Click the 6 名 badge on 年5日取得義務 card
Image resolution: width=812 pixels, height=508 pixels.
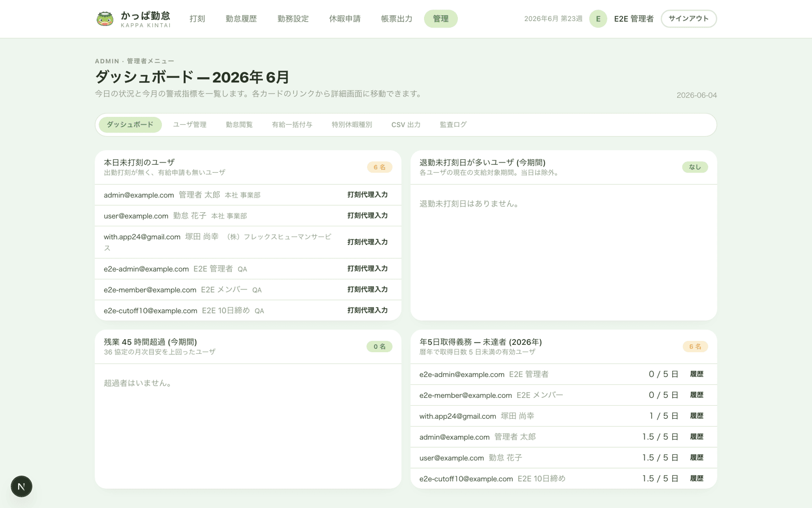point(695,347)
